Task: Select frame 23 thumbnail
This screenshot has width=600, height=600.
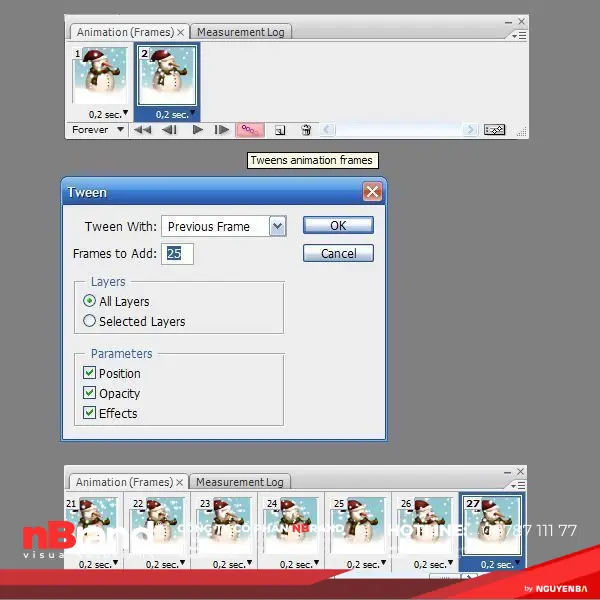Action: click(x=225, y=525)
